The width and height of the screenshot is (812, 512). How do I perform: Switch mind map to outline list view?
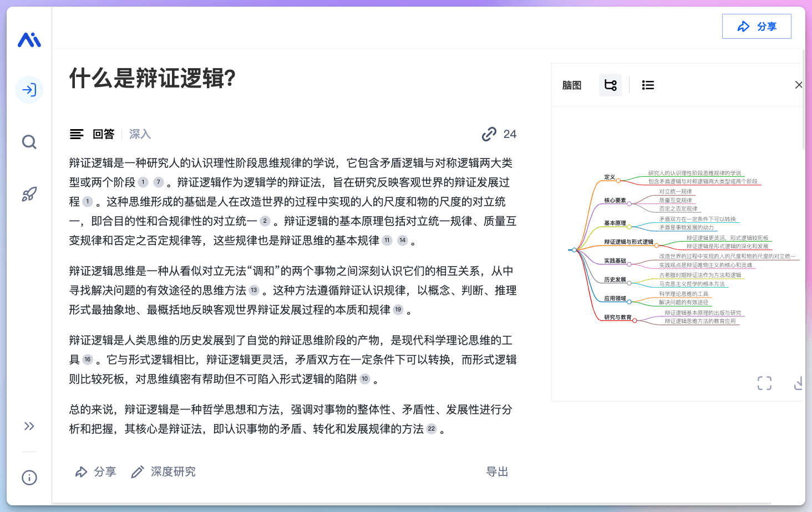tap(648, 85)
